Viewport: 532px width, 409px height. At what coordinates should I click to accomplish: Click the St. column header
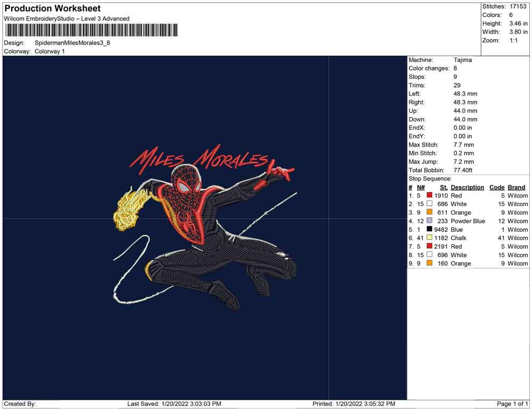443,187
